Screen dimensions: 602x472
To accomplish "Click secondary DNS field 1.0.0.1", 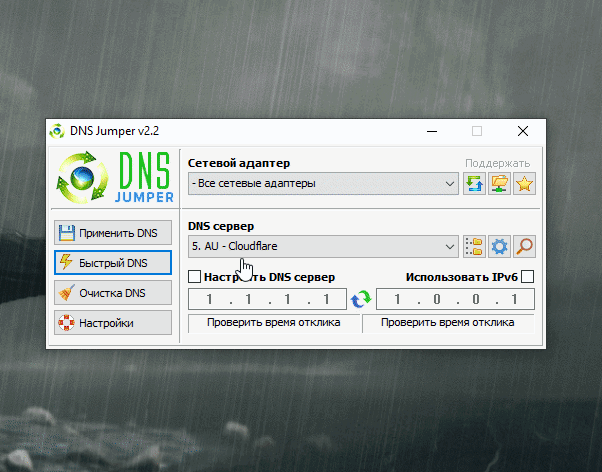I will [455, 299].
